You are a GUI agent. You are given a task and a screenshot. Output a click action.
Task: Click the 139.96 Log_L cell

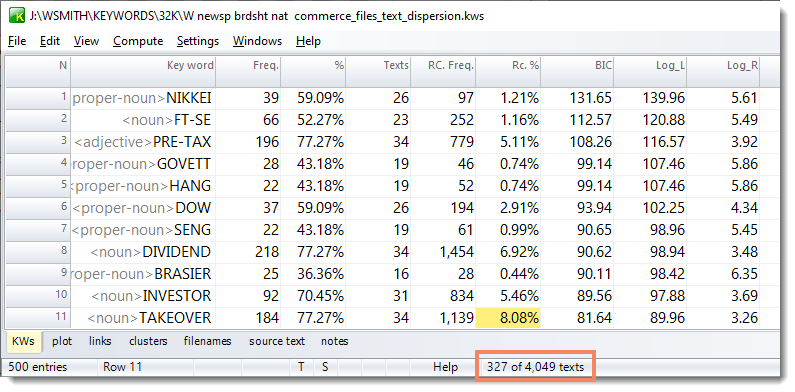pyautogui.click(x=650, y=98)
